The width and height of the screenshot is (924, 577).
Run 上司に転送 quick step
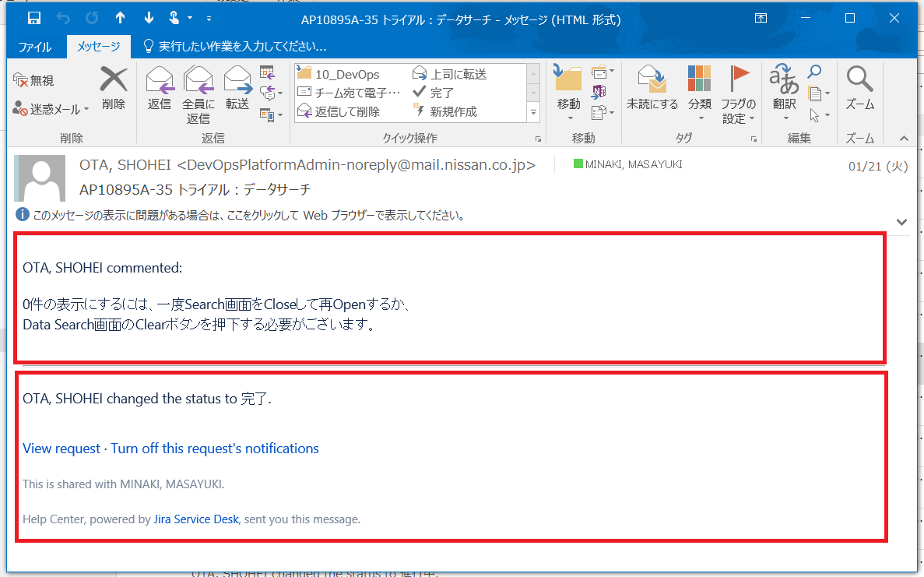[450, 74]
